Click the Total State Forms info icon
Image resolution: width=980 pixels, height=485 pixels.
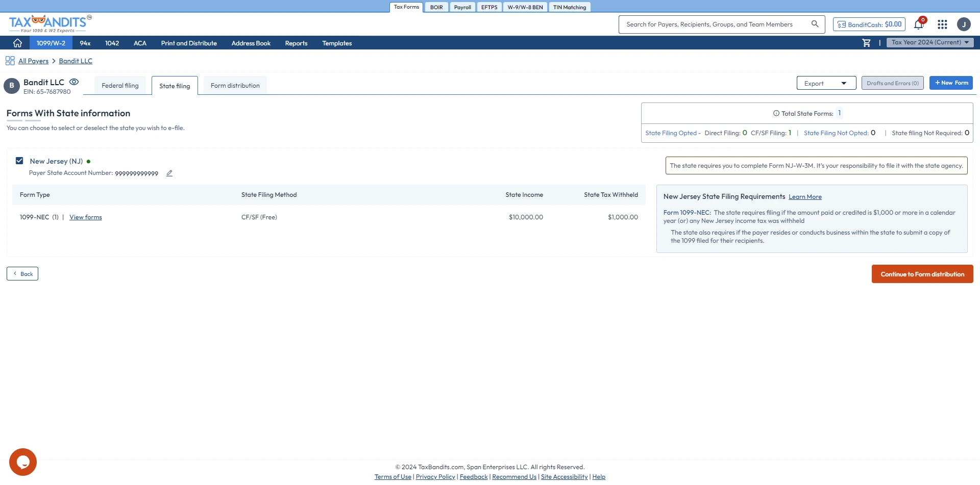[x=776, y=113]
